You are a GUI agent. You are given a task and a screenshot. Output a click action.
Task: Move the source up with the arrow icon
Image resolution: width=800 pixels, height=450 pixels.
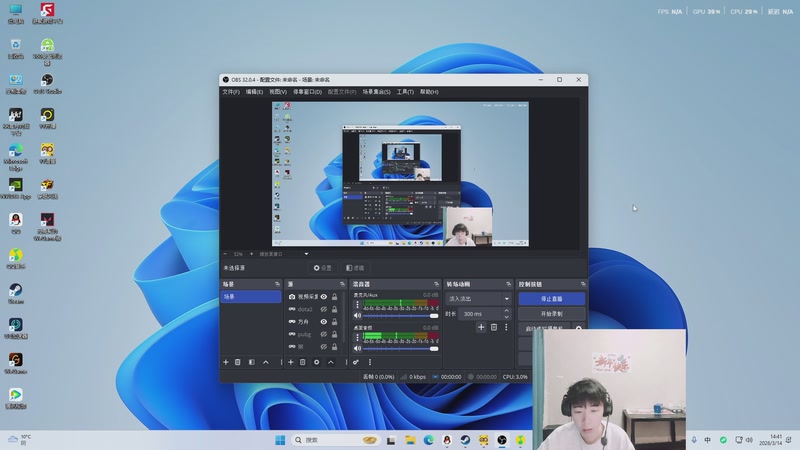[331, 362]
